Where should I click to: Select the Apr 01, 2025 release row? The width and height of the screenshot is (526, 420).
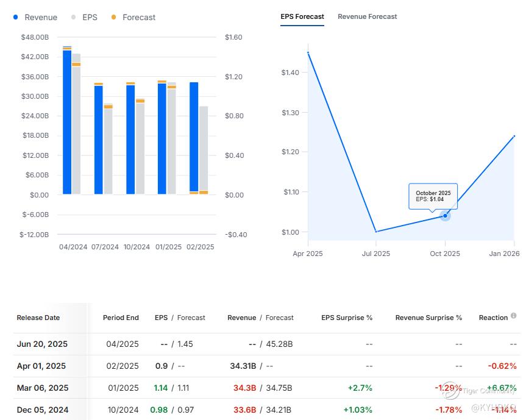267,366
